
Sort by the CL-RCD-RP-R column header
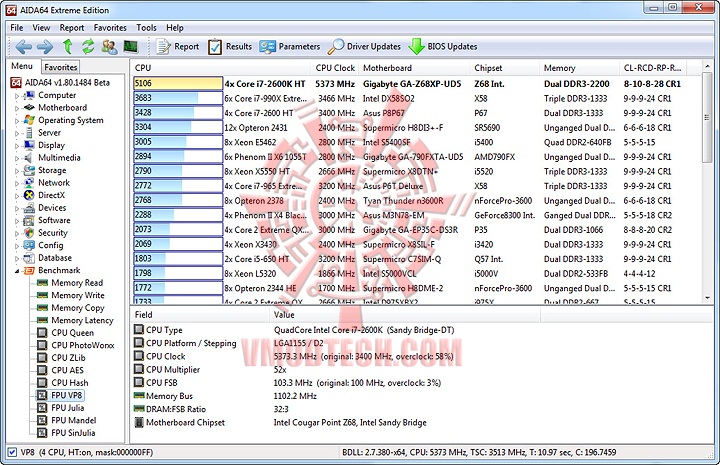click(x=652, y=67)
